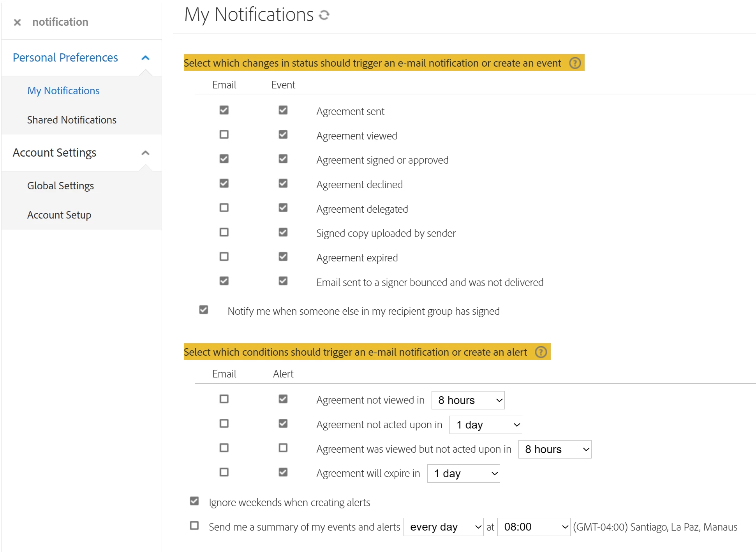Open Agreement will expire in dropdown
This screenshot has height=552, width=756.
pyautogui.click(x=463, y=474)
